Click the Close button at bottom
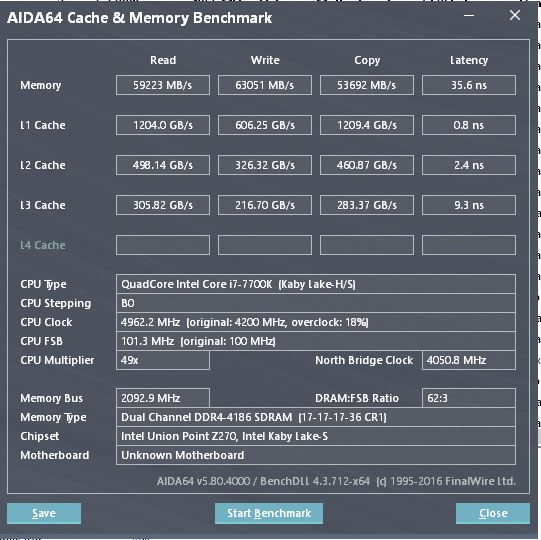541x540 pixels. (493, 513)
